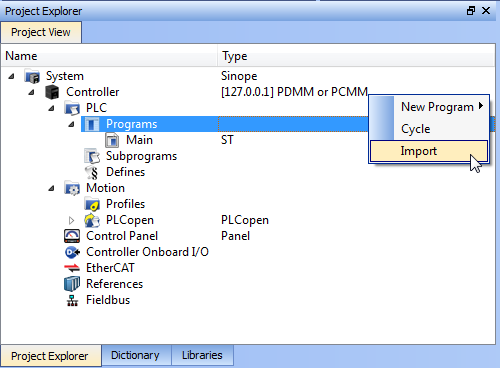Viewport: 500px width, 368px height.
Task: Select the Controller row label
Action: 92,92
